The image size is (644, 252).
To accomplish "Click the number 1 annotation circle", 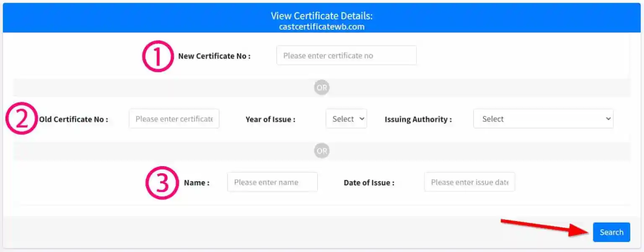I will (x=158, y=55).
